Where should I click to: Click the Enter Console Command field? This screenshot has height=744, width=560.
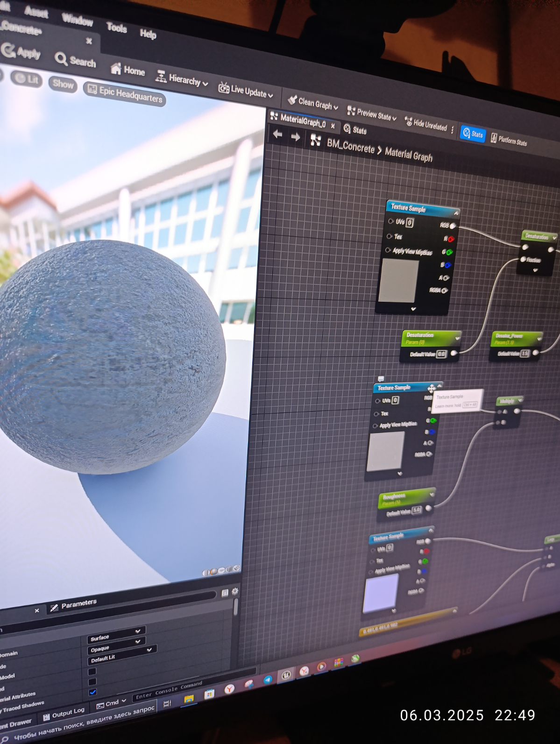(193, 686)
